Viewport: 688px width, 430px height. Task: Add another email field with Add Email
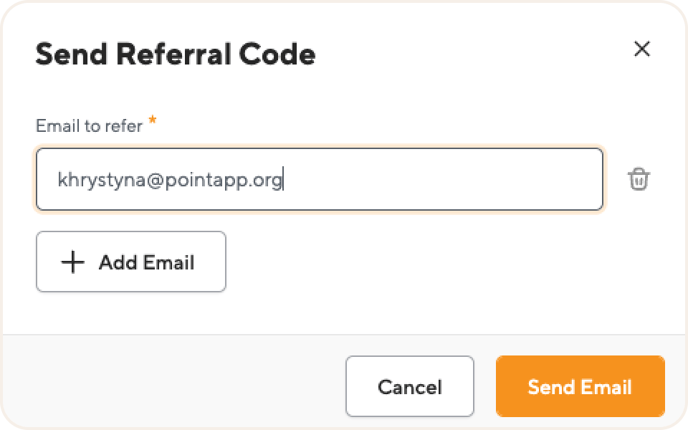(131, 262)
